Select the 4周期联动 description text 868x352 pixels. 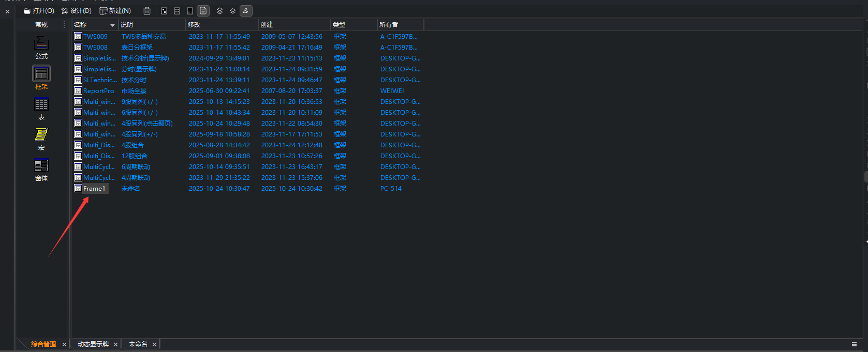136,178
